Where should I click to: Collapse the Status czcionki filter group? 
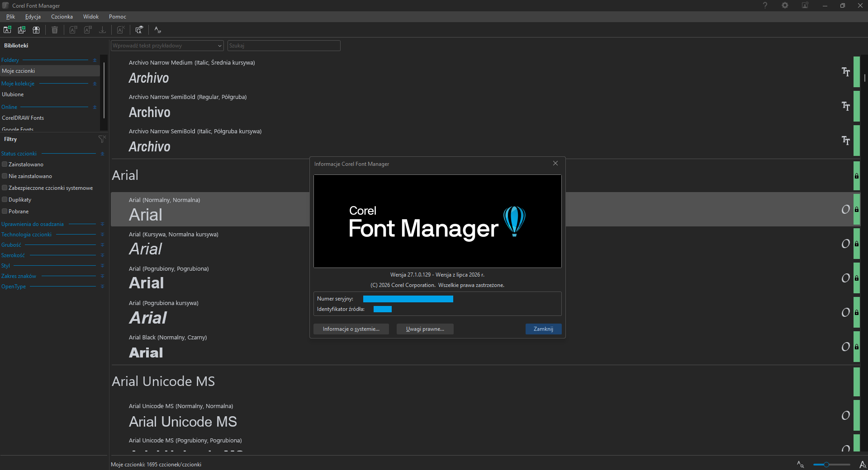tap(102, 154)
